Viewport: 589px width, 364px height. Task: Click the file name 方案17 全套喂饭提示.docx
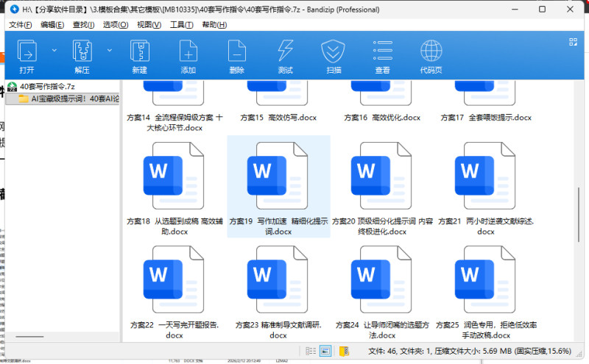[486, 118]
